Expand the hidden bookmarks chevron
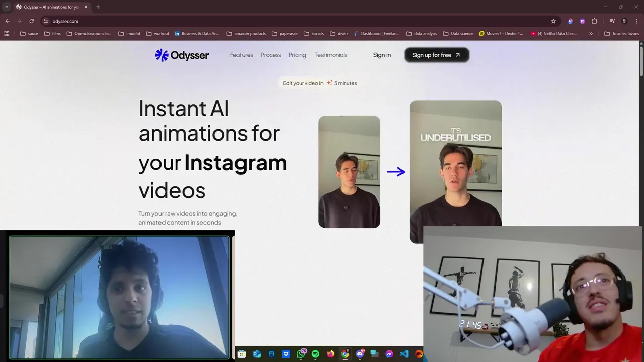The image size is (644, 362). click(x=591, y=34)
